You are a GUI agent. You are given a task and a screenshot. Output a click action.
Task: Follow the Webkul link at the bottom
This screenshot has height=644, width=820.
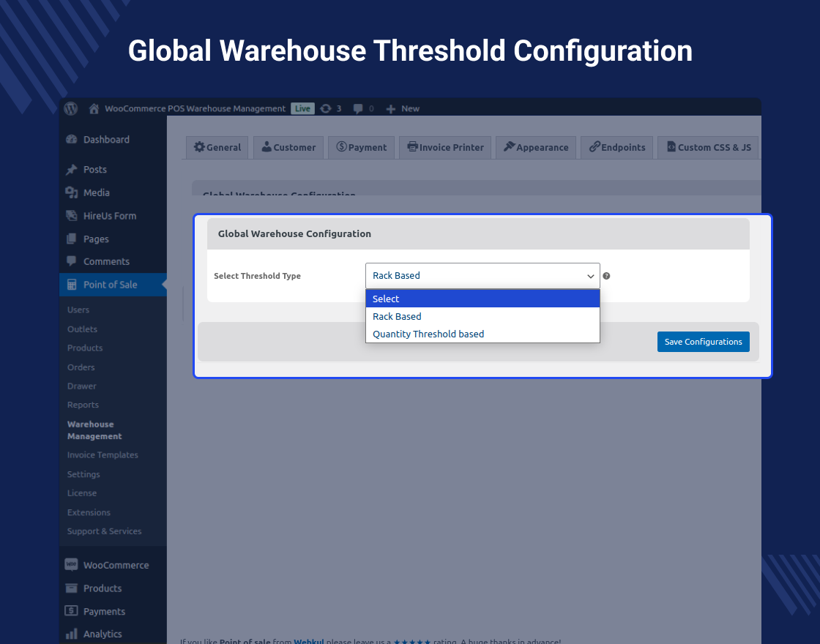click(308, 641)
